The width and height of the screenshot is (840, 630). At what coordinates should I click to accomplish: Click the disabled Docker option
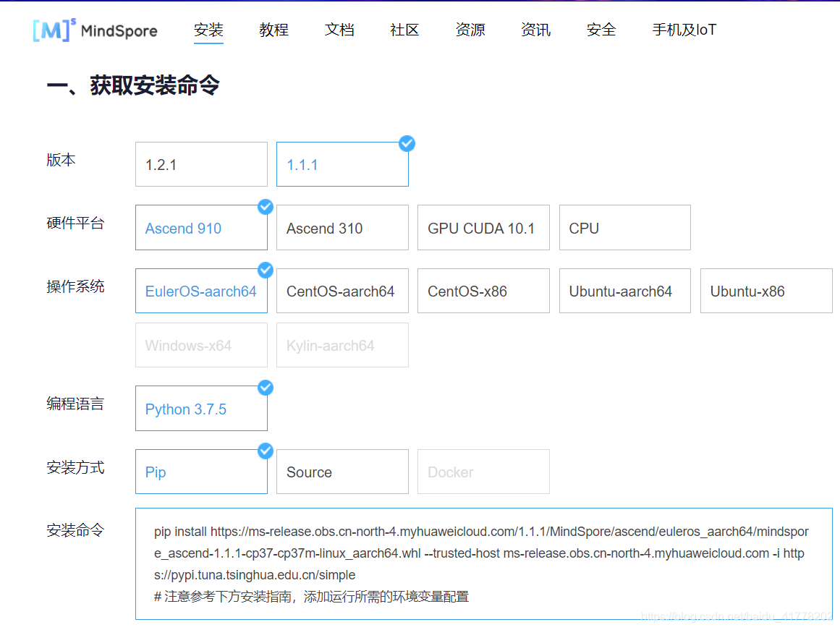pos(483,472)
